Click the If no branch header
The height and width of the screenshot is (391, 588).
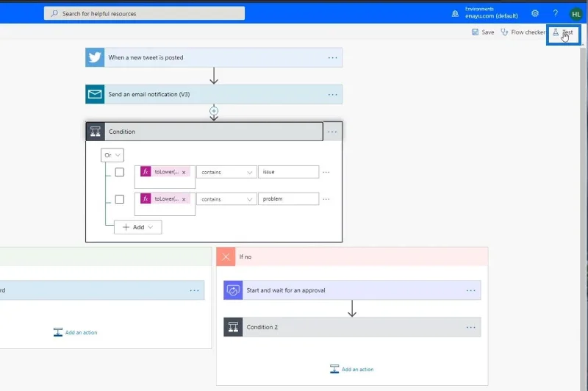point(352,257)
